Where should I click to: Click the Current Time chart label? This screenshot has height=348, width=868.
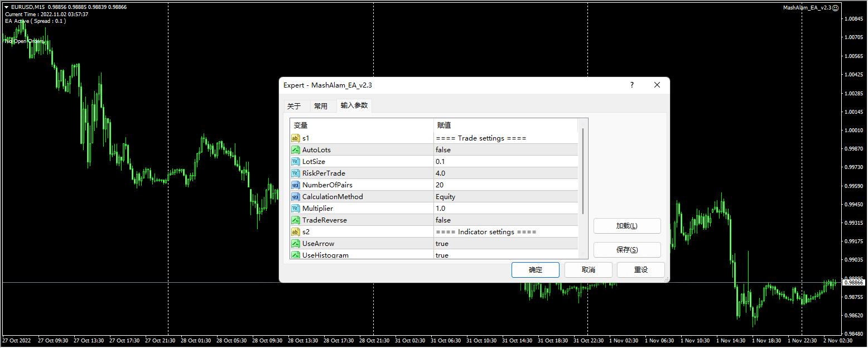pos(46,14)
